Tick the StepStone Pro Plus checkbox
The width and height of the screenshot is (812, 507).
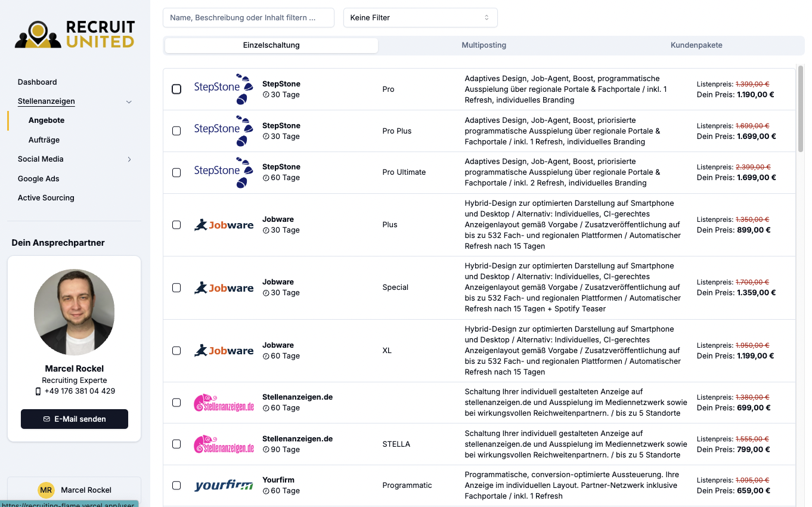click(176, 131)
